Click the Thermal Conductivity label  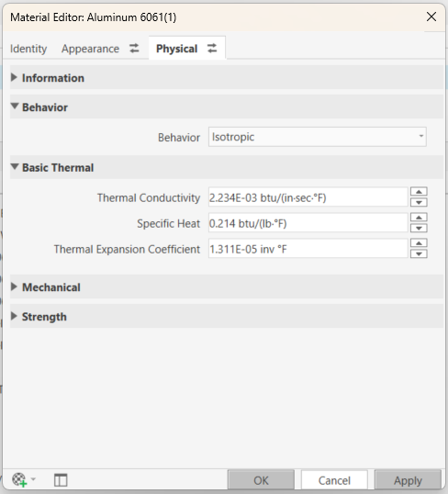149,197
